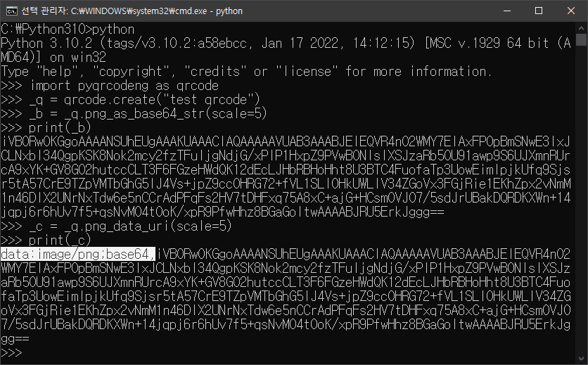Click the scrollbar up arrow

click(581, 29)
